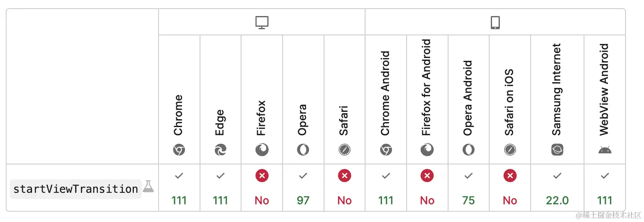Click the red X under Firefox desktop
Viewport: 644px width, 222px height.
(262, 176)
